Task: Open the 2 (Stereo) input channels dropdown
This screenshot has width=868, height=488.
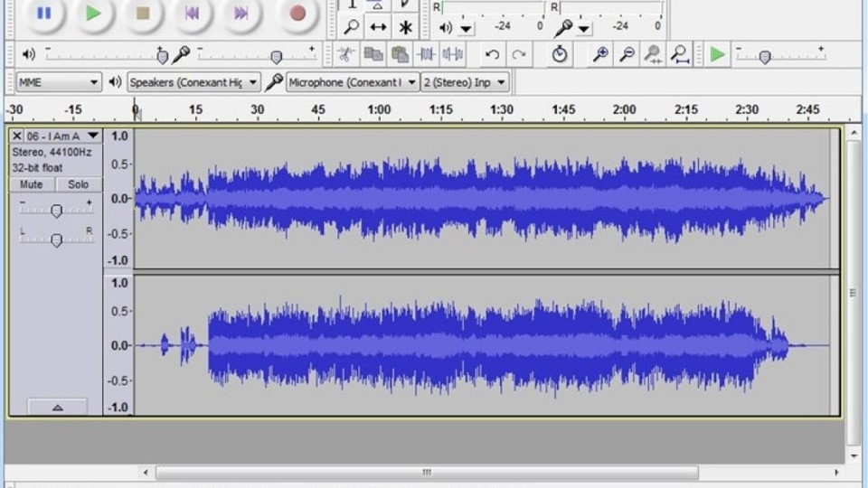Action: [x=465, y=82]
